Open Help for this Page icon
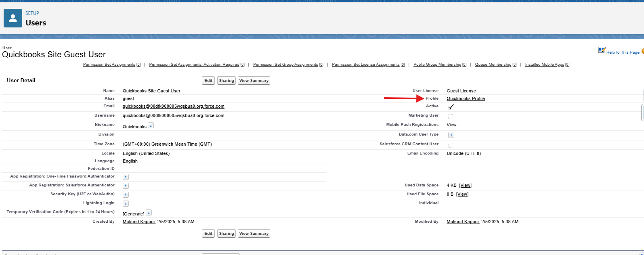The image size is (644, 255). point(602,50)
